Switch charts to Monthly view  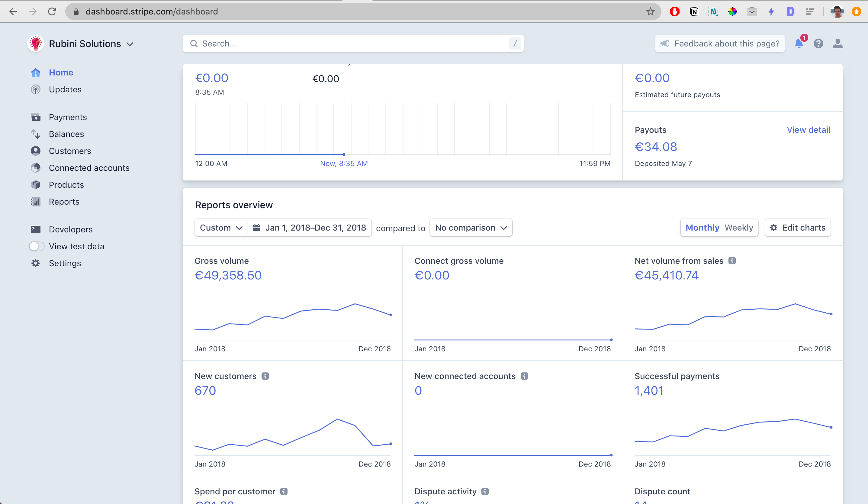(x=702, y=228)
